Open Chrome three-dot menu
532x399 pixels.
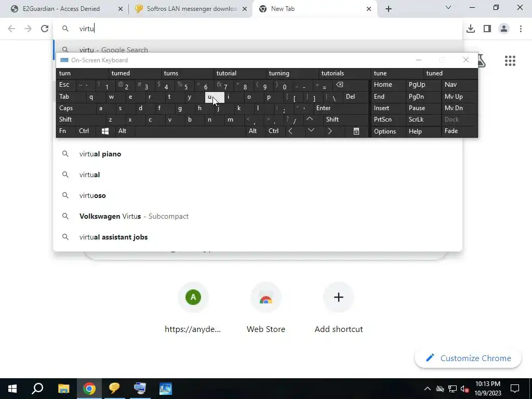coord(521,29)
